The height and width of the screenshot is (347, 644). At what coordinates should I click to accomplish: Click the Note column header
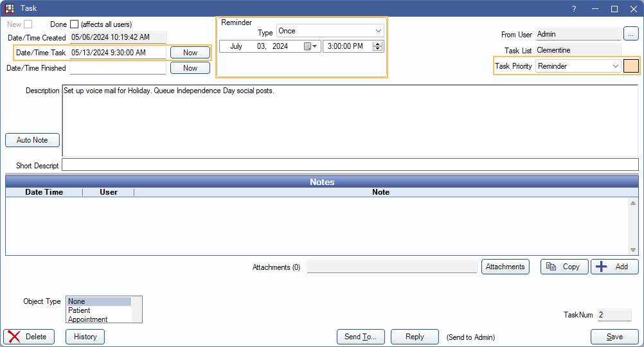click(x=380, y=192)
